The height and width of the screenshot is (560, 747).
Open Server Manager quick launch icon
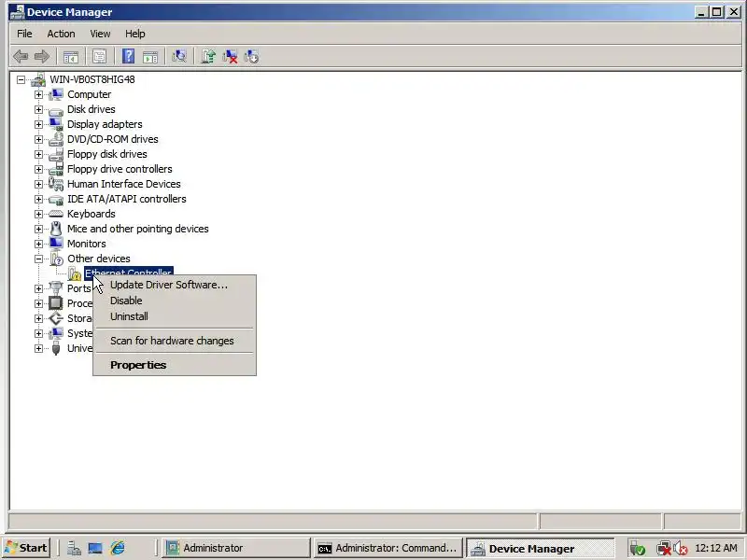click(74, 548)
